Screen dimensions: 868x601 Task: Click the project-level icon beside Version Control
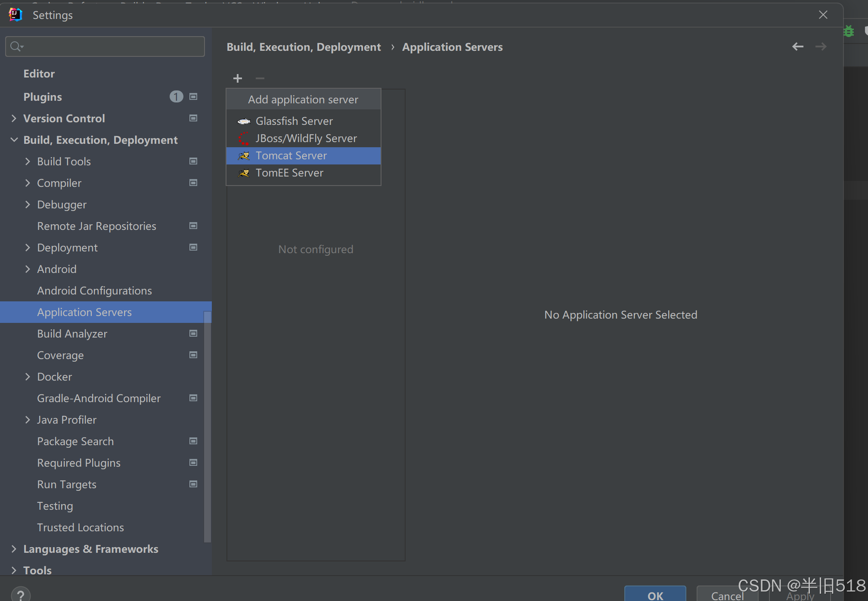point(193,118)
